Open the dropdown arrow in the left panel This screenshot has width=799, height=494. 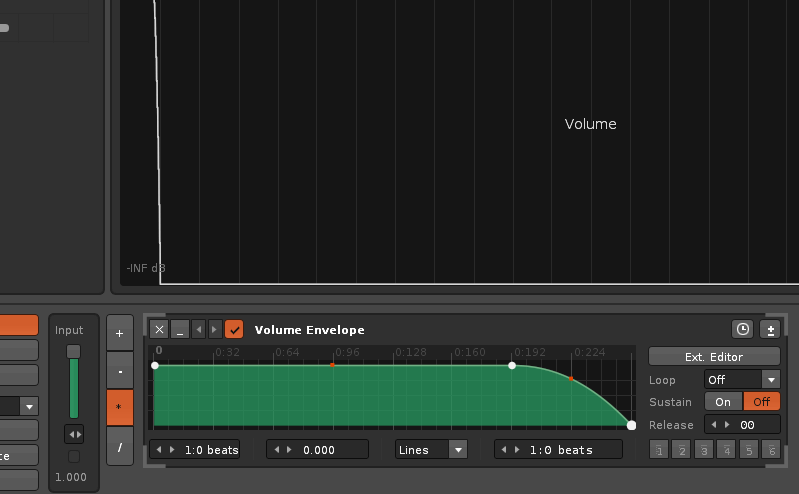tap(29, 406)
